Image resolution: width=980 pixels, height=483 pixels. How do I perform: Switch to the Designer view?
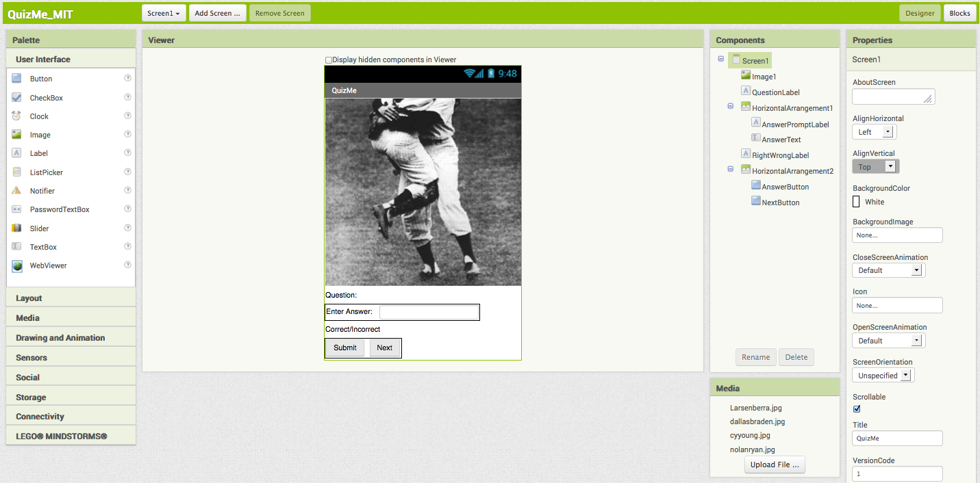click(x=920, y=13)
